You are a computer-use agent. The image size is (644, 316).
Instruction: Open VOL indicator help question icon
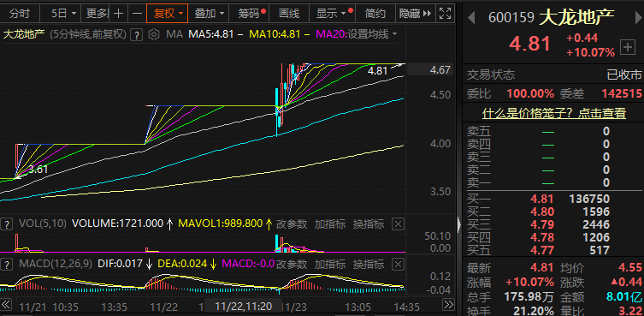(6, 224)
